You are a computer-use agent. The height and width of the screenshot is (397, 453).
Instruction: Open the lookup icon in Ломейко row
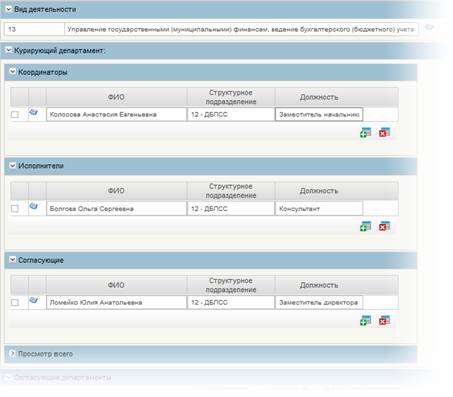click(33, 300)
